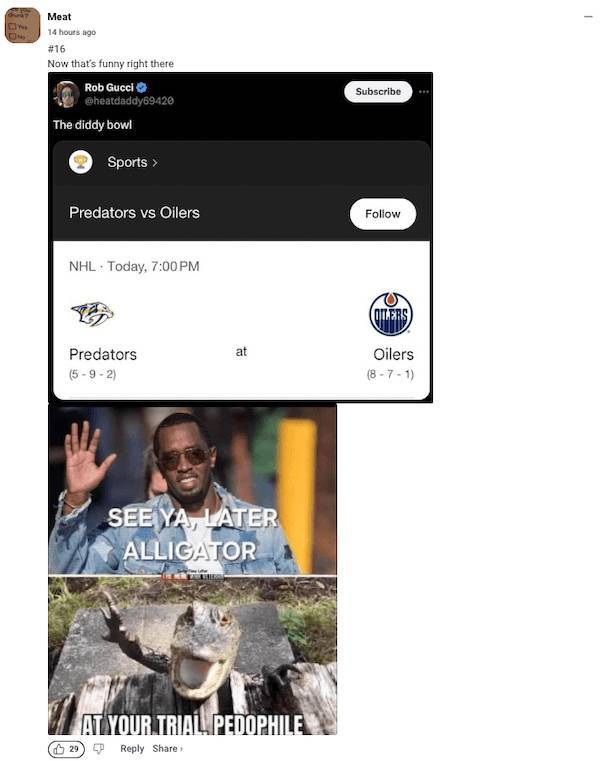Follow the Predators vs Oilers game
Screen dimensions: 600x761
pyautogui.click(x=383, y=214)
